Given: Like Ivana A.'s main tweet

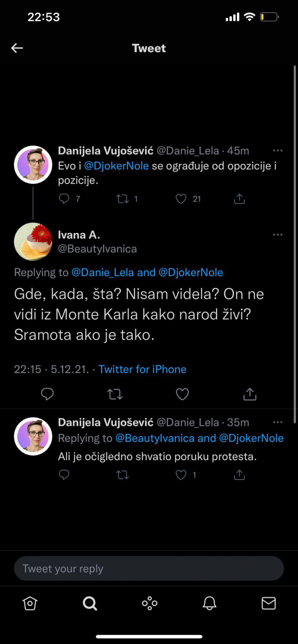Looking at the screenshot, I should (182, 394).
